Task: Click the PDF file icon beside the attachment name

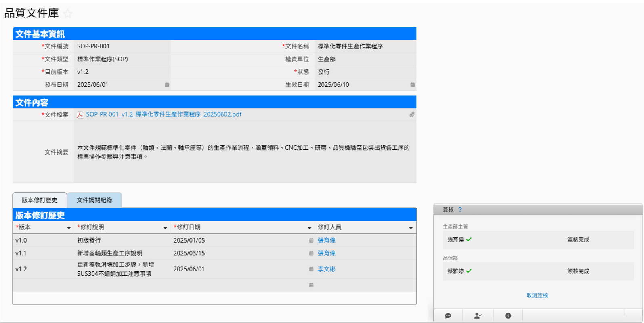Action: point(80,115)
